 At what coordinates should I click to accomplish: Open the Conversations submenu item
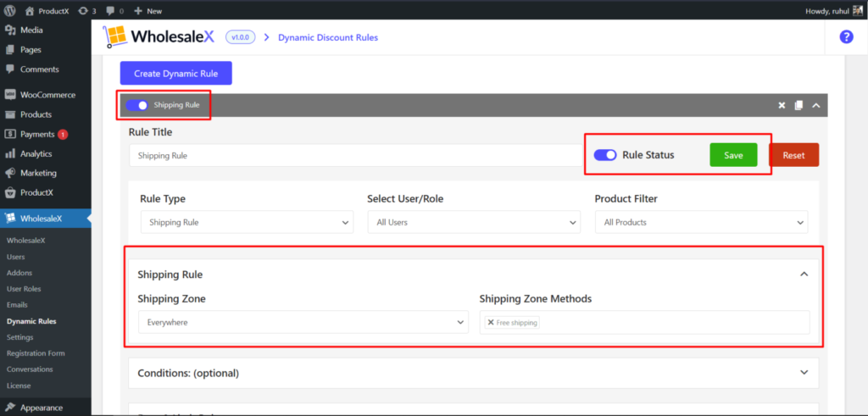(30, 369)
